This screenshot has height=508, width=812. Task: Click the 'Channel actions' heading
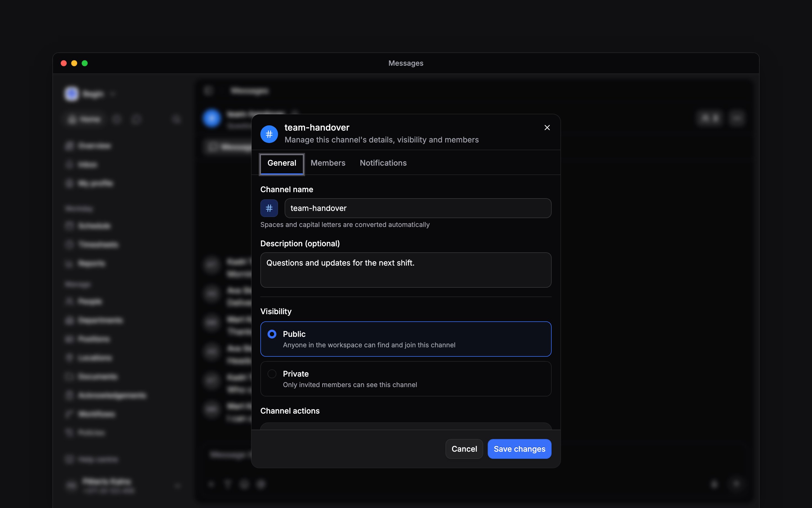point(290,411)
